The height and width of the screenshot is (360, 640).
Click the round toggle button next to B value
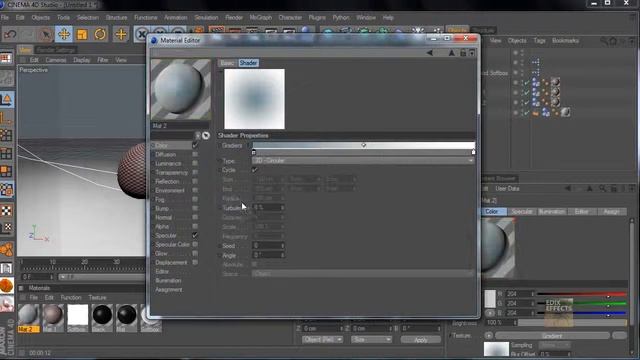click(489, 313)
